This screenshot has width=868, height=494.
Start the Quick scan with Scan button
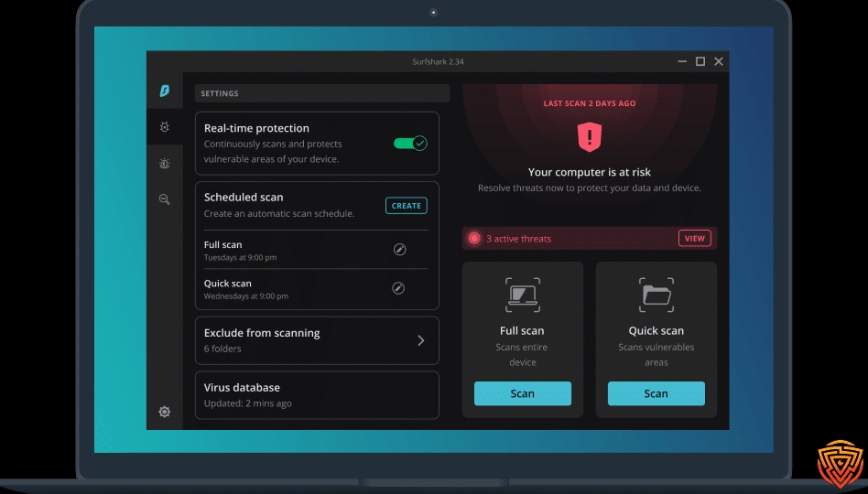click(656, 393)
